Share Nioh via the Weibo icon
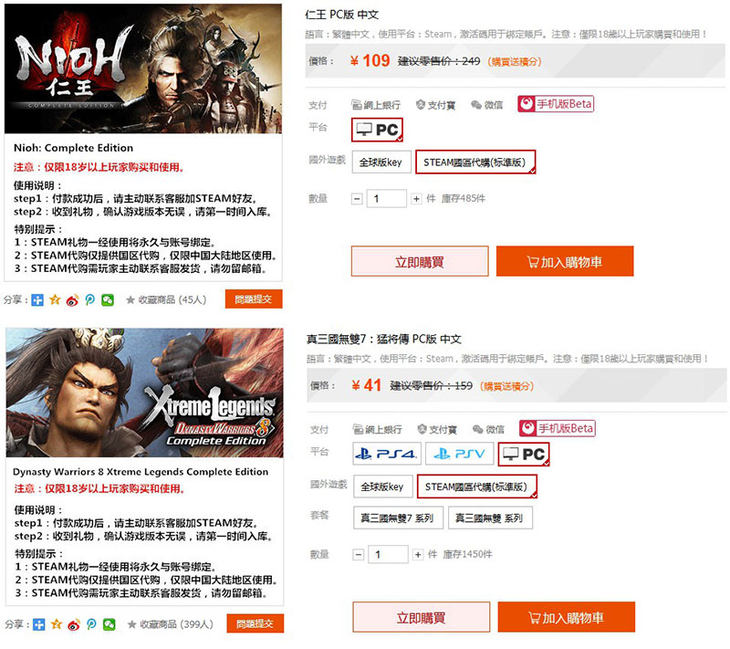This screenshot has width=730, height=649. click(72, 300)
